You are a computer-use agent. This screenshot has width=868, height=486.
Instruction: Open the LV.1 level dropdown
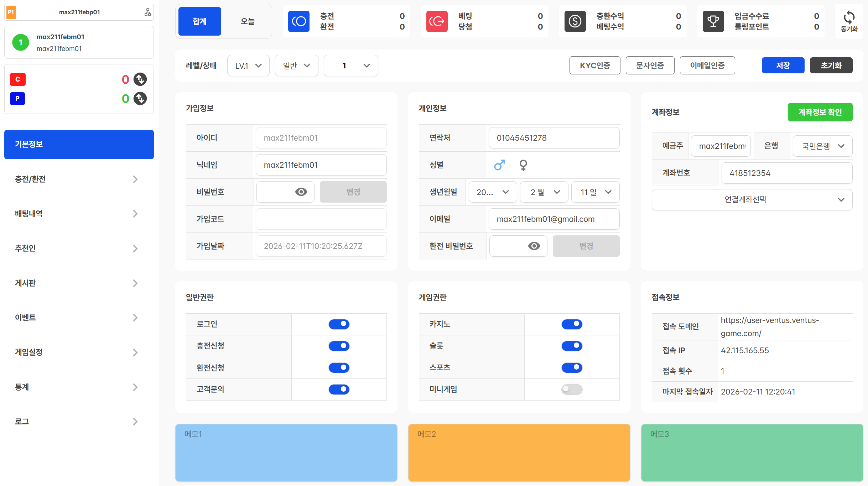(x=248, y=66)
